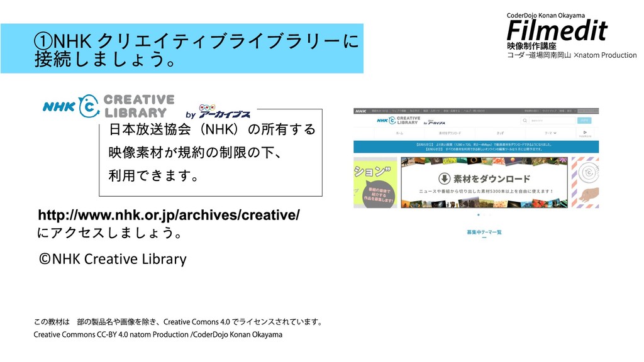Click the large 素材をダウンロード carousel banner
Viewport: 644px width, 362px height.
coord(484,183)
